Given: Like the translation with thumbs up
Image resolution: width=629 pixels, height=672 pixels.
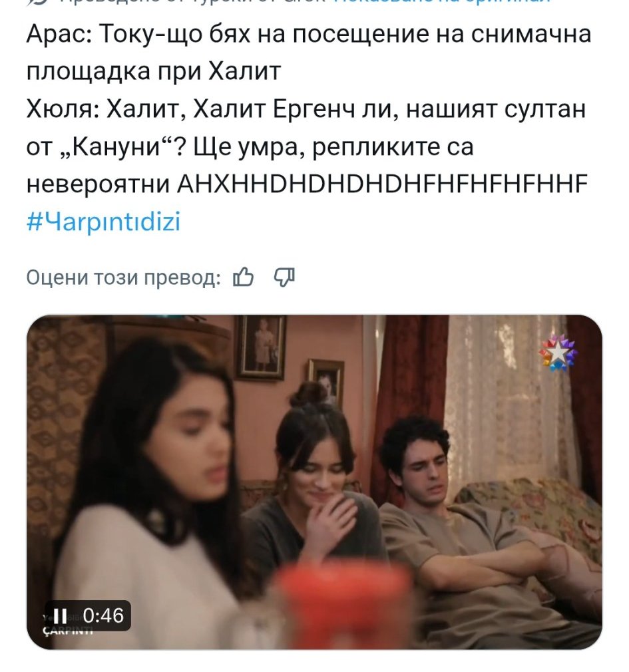Looking at the screenshot, I should 243,277.
